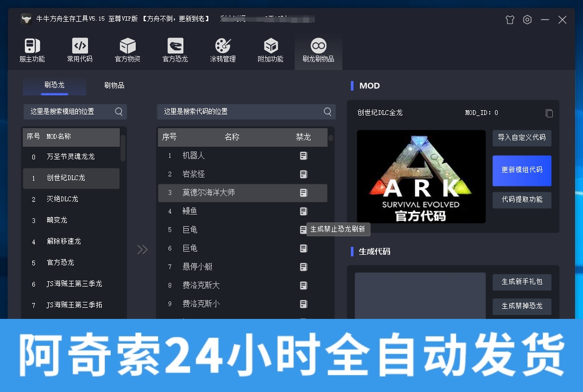Toggle disable spawning for 鳗鱼
Screen dimensions: 583x392
tap(303, 211)
